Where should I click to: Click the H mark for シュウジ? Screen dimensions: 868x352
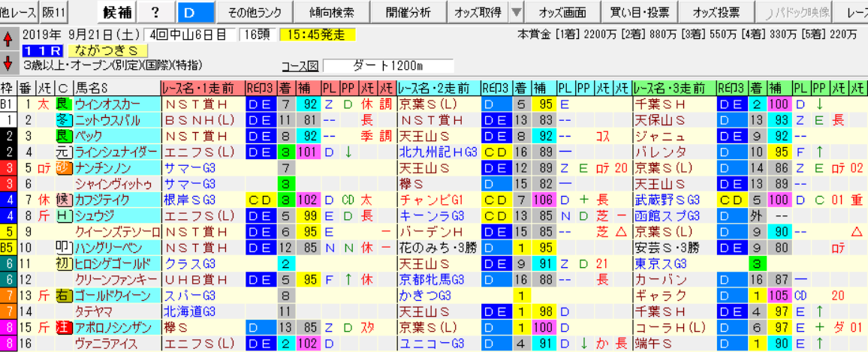63,216
